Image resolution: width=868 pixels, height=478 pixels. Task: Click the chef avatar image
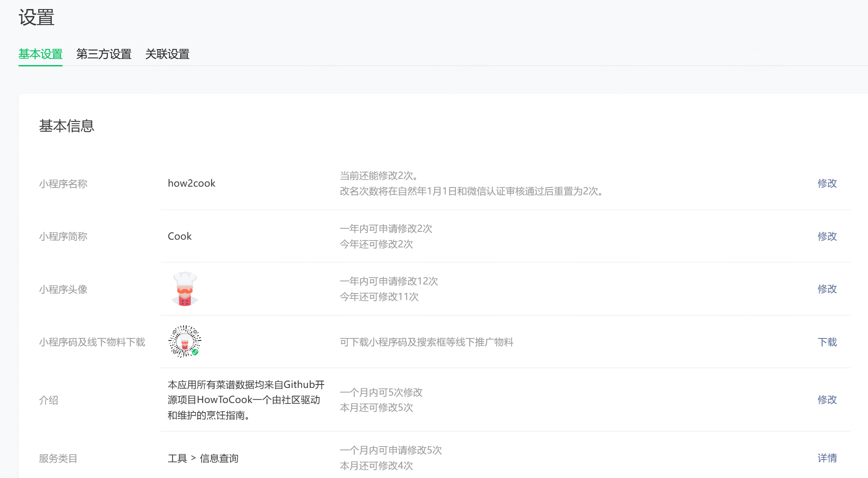pyautogui.click(x=184, y=289)
